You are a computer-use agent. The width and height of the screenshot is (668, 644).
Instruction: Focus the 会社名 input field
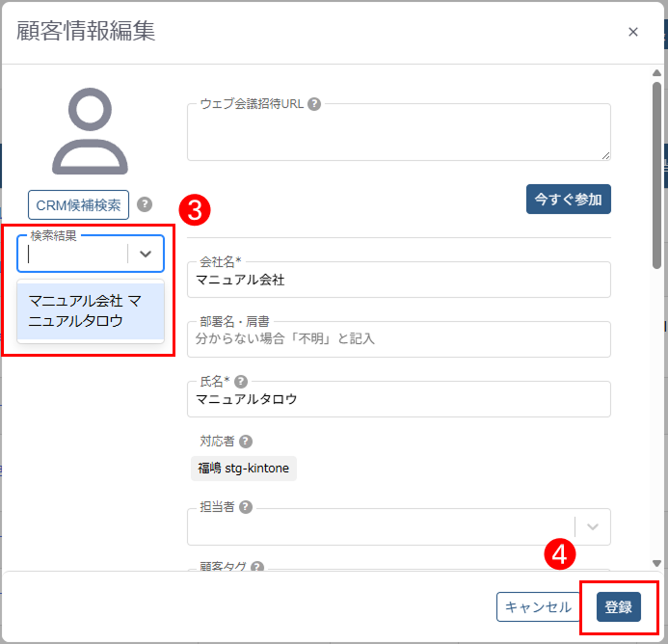click(398, 281)
